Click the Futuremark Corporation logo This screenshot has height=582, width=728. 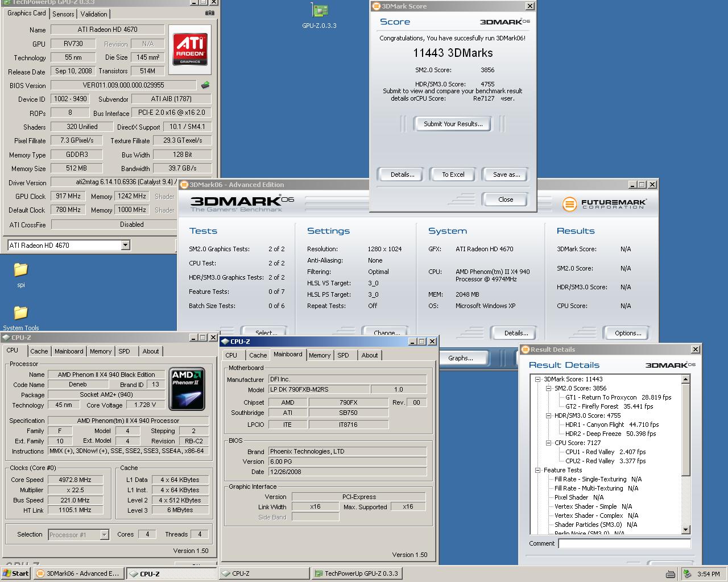pyautogui.click(x=604, y=203)
